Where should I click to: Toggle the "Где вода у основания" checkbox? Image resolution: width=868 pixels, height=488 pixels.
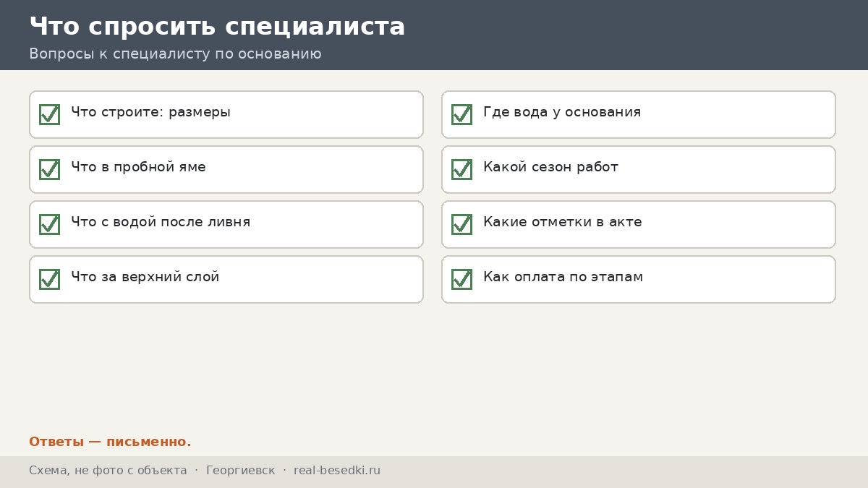461,114
